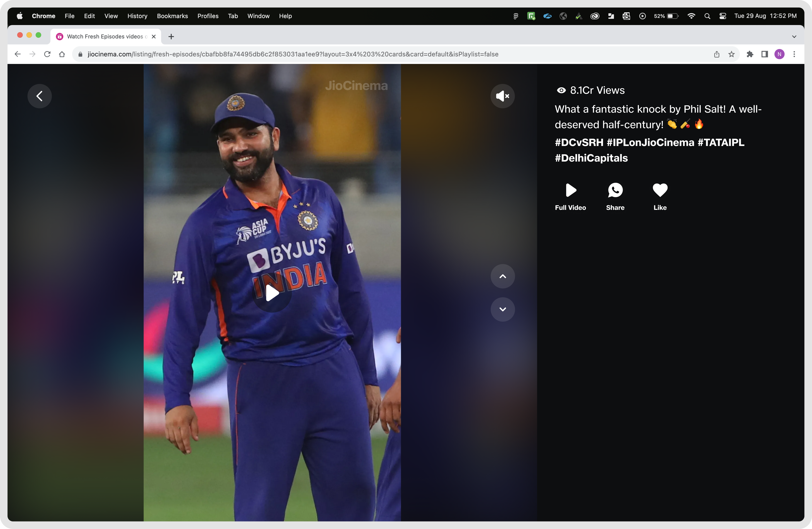Open the Bookmarks menu
This screenshot has width=812, height=529.
click(x=172, y=16)
